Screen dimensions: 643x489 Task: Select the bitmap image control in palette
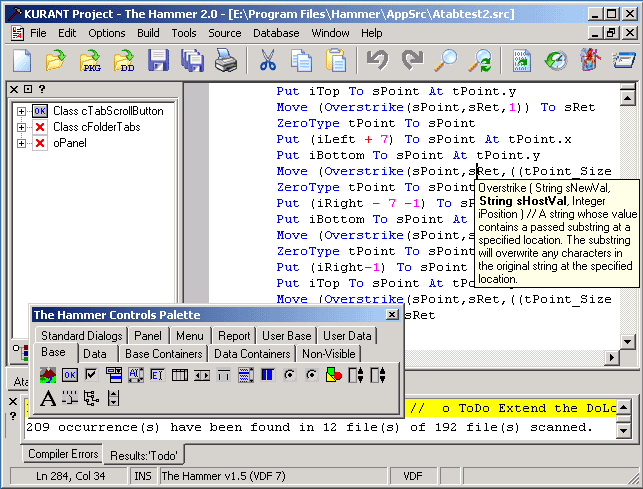[48, 375]
